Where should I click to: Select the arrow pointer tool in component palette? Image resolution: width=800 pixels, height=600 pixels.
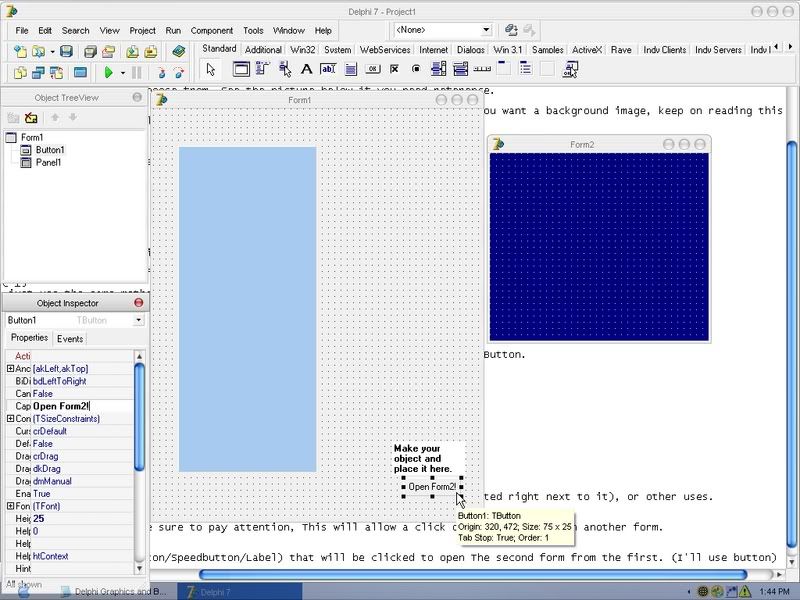210,69
